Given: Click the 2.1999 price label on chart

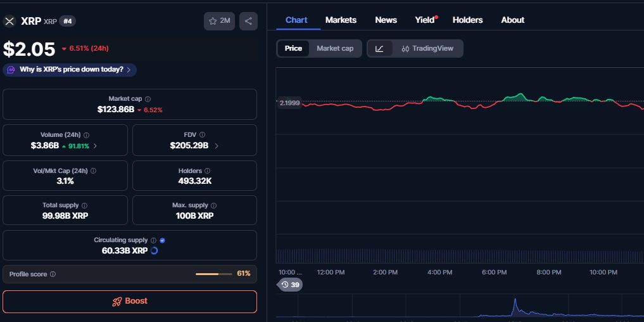Looking at the screenshot, I should pos(289,103).
